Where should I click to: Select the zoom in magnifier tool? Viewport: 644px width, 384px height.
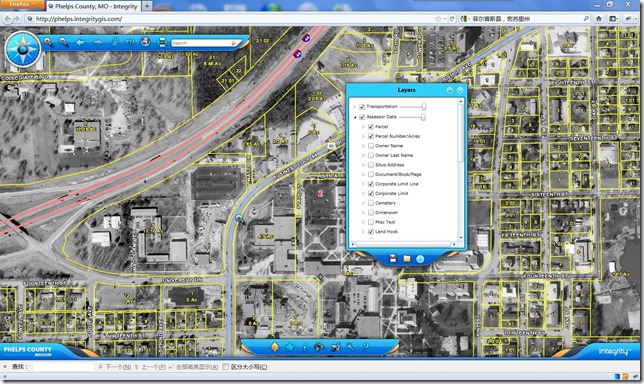tap(48, 42)
